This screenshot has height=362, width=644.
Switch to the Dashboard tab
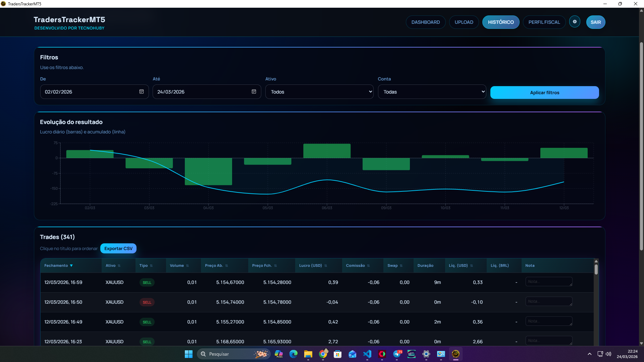click(x=425, y=22)
